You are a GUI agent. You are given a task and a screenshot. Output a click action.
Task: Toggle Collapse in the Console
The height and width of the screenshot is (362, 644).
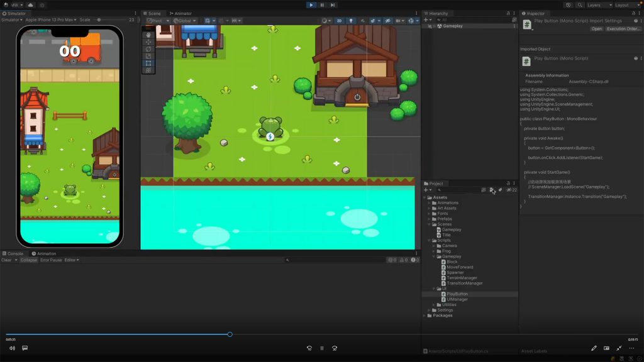(28, 260)
